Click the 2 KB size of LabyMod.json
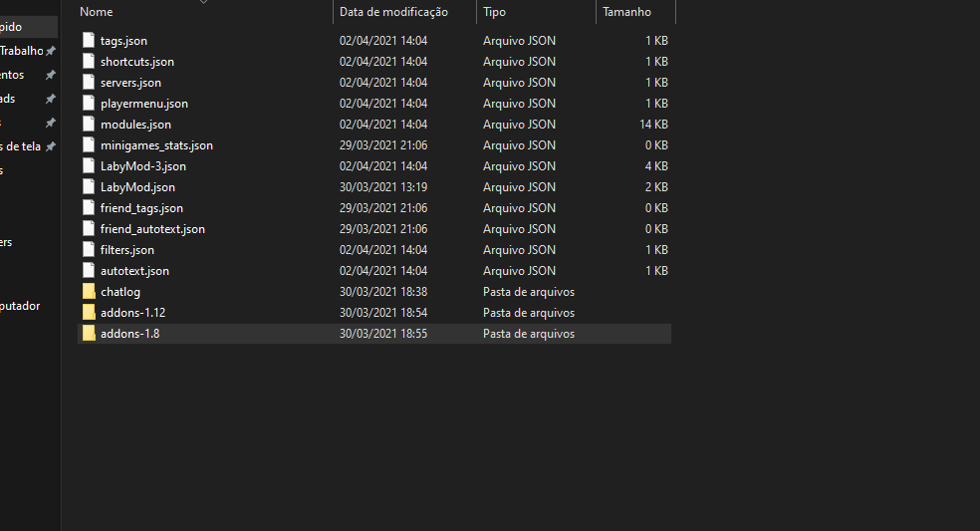This screenshot has width=980, height=531. 657,187
